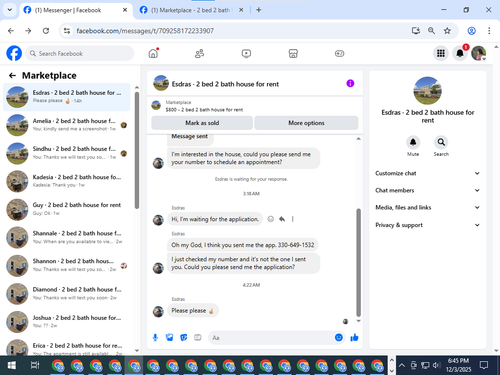Viewport: 500px width, 375px height.
Task: Reload the page
Action: point(46,31)
